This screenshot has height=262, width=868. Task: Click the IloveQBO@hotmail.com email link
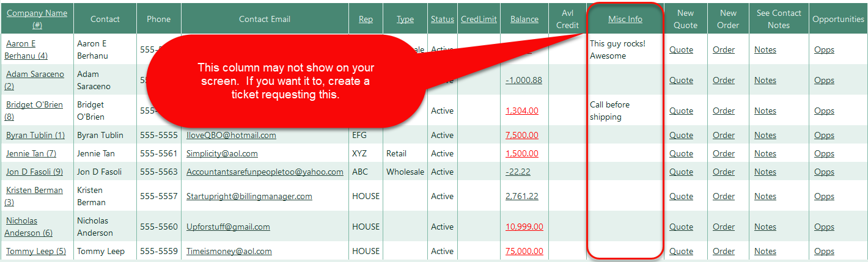(231, 135)
